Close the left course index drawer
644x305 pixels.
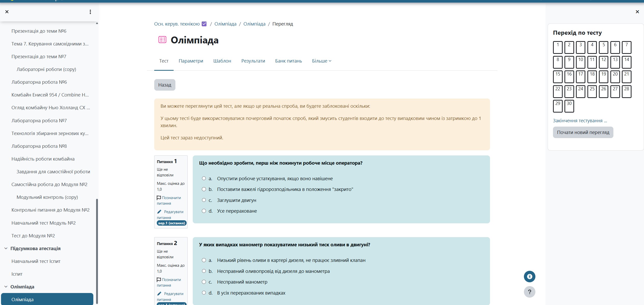tap(7, 12)
